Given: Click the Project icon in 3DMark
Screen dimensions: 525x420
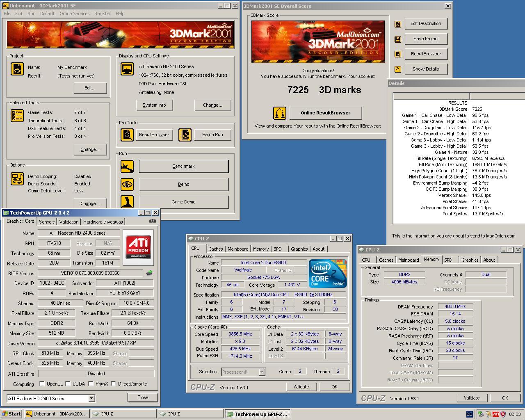Looking at the screenshot, I should coord(17,69).
